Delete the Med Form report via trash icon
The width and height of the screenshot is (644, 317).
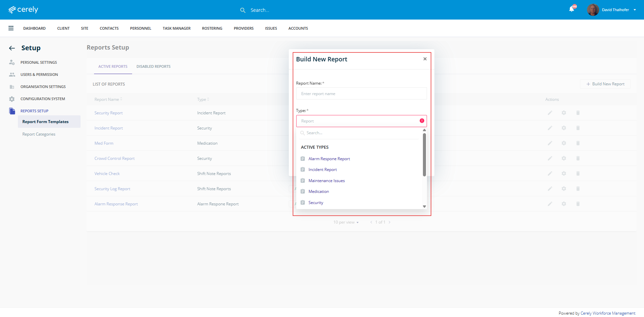pos(578,143)
